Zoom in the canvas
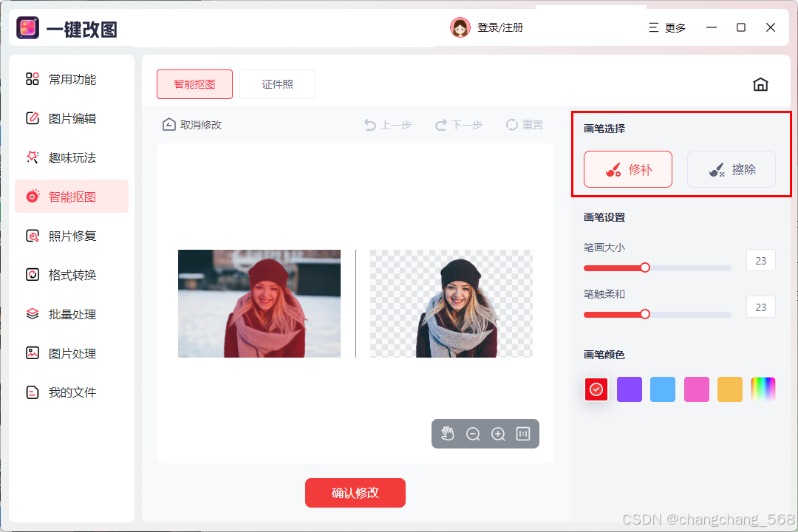The height and width of the screenshot is (532, 798). click(498, 434)
